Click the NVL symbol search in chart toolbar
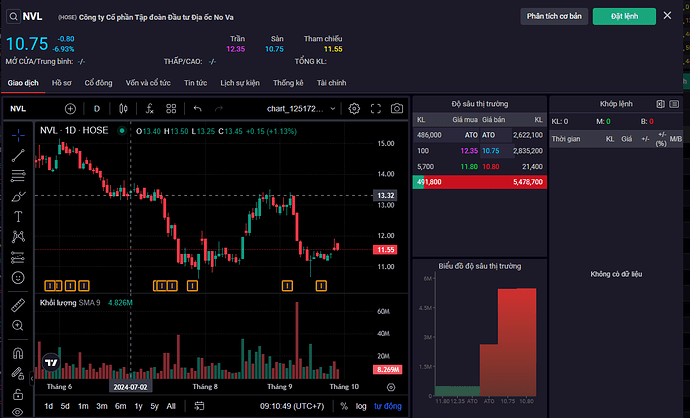690x418 pixels. point(18,109)
